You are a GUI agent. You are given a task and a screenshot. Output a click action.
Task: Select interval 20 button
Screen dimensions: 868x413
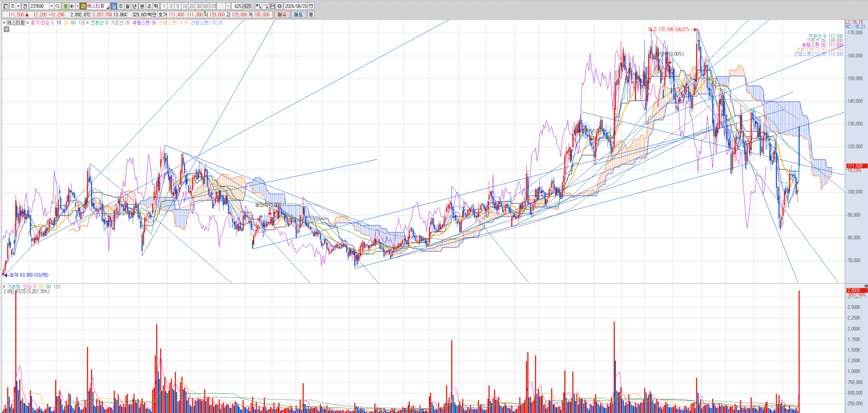point(192,6)
